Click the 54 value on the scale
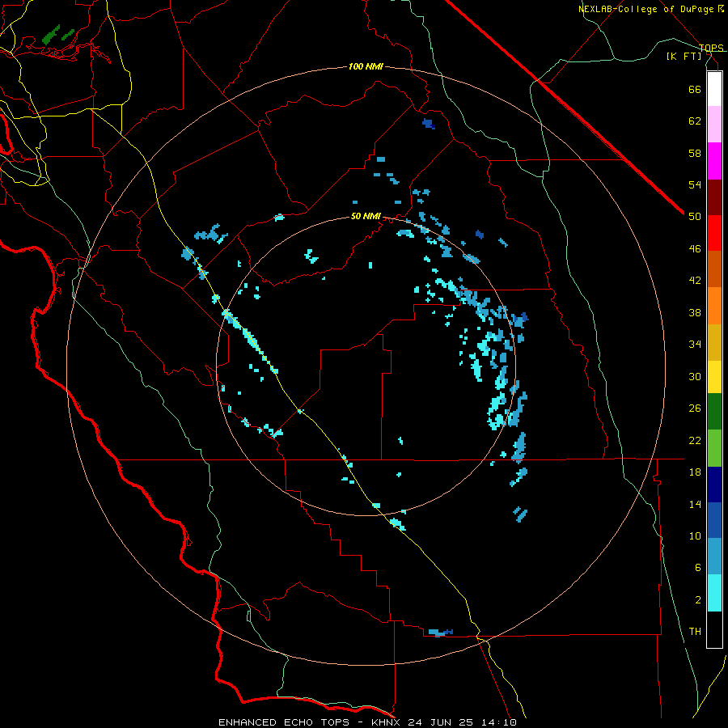Viewport: 728px width, 728px height. pos(695,184)
